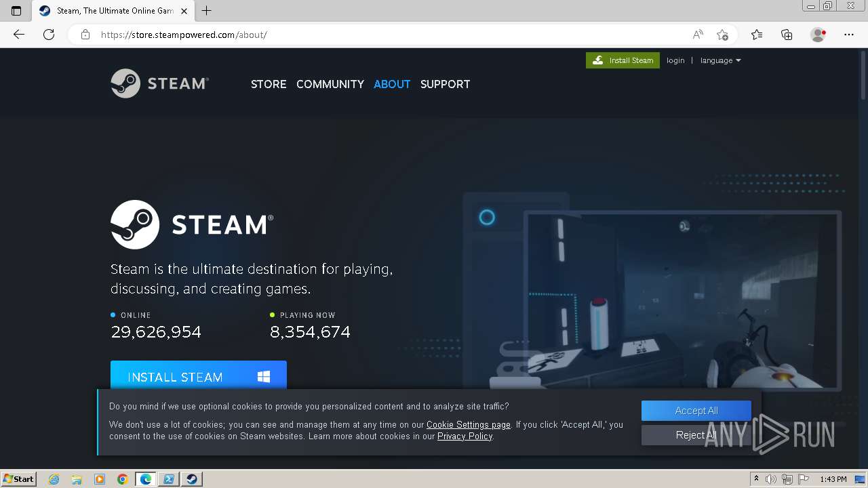Launch Internet Explorer from the taskbar
The height and width of the screenshot is (488, 868).
click(x=54, y=479)
